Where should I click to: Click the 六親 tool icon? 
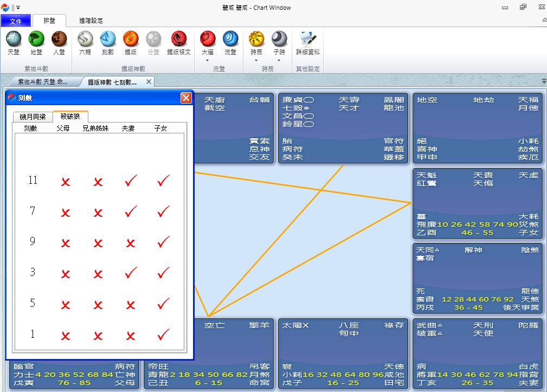coord(85,42)
